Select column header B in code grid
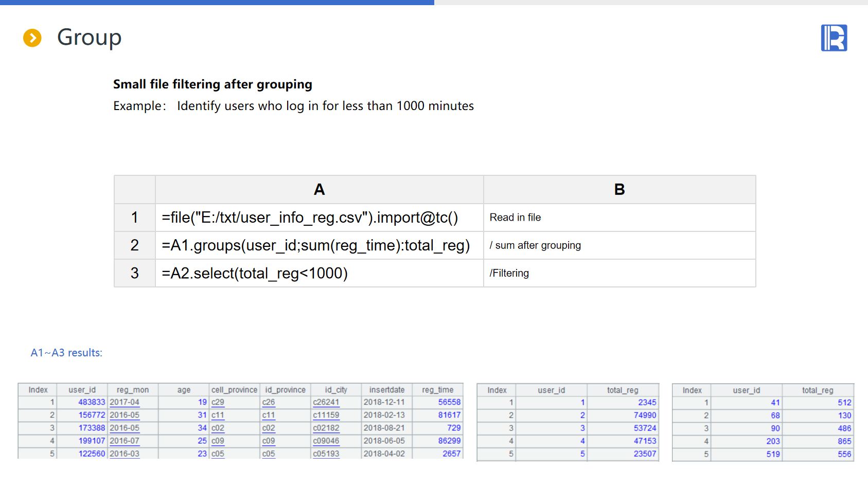The image size is (868, 488). coord(619,190)
